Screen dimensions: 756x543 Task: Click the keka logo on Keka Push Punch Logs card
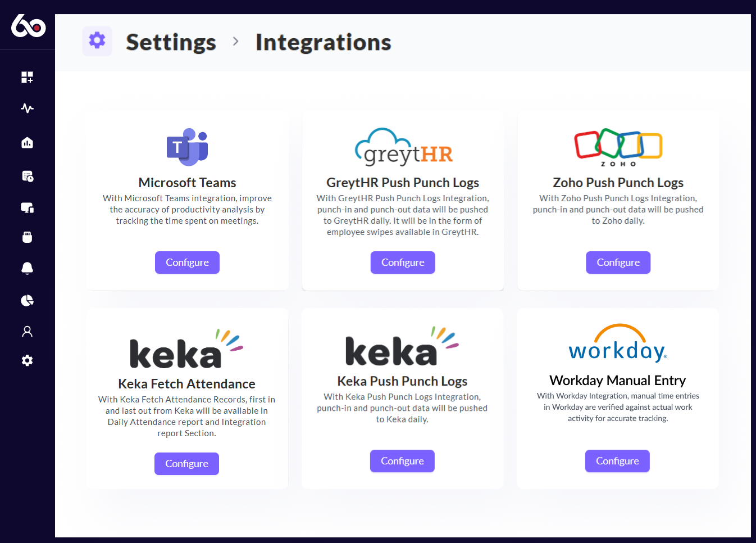402,346
